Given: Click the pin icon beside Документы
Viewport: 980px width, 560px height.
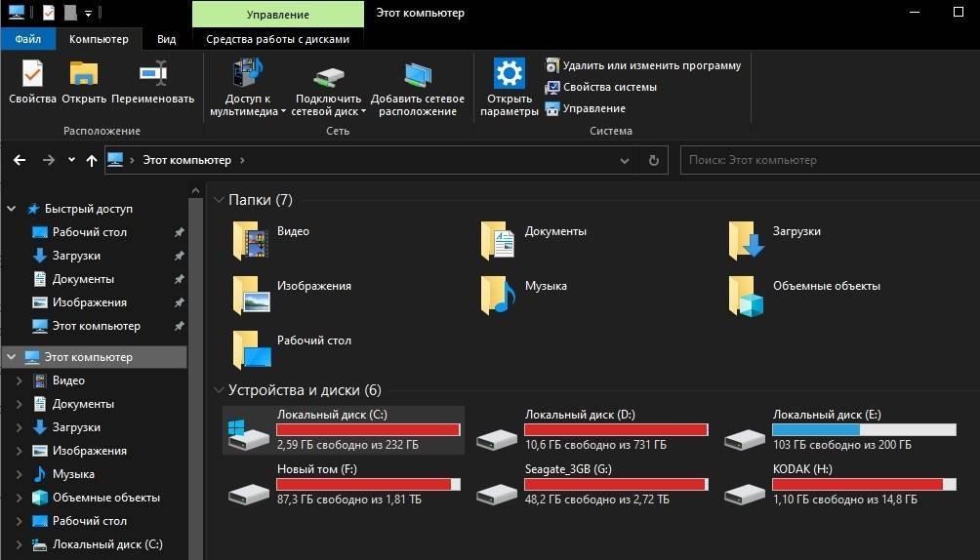Looking at the screenshot, I should point(179,279).
